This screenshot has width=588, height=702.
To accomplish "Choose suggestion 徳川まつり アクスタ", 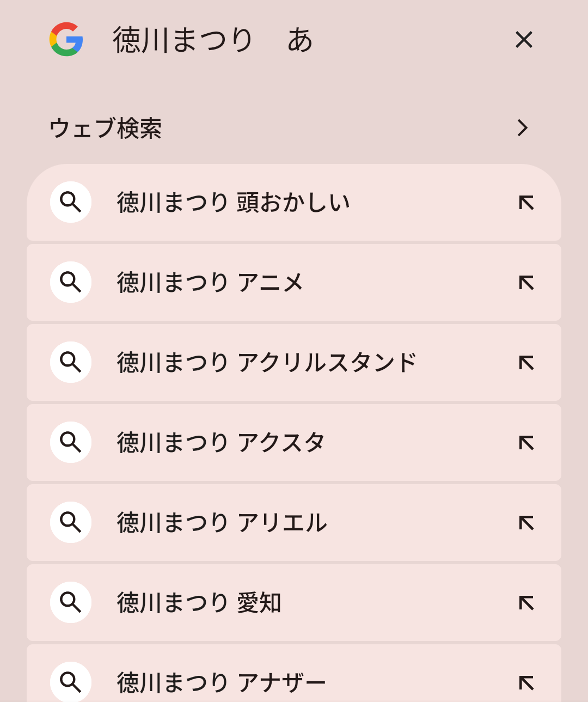I will 221,443.
